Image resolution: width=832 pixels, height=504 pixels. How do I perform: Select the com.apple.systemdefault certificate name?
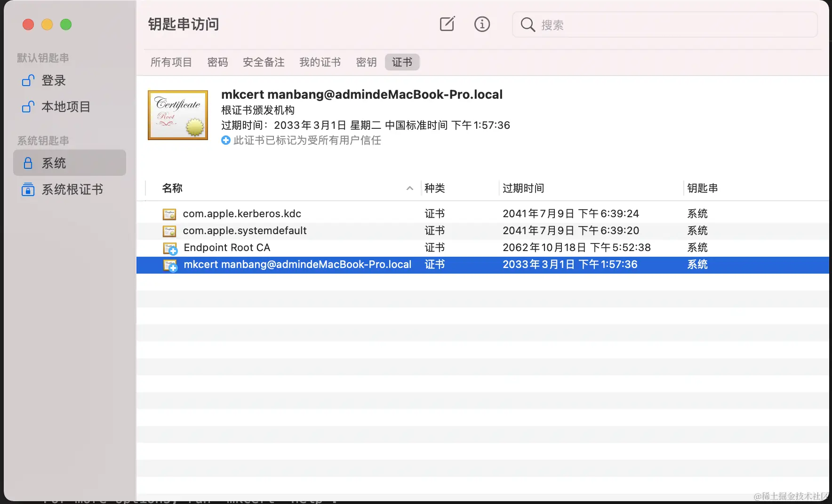[x=245, y=230]
